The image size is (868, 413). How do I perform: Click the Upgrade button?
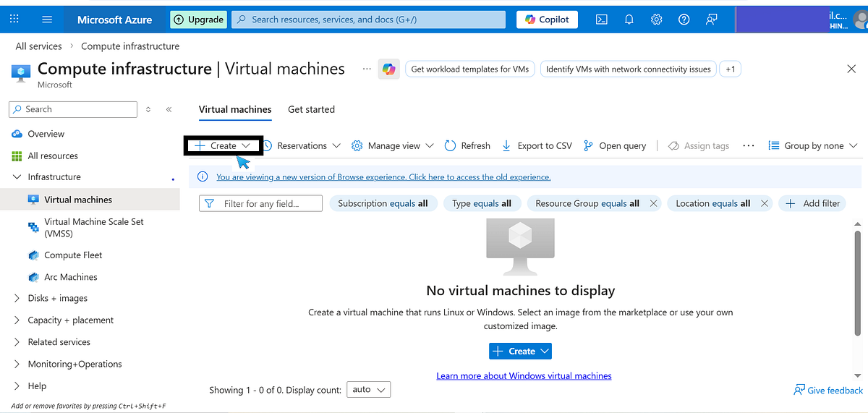198,20
